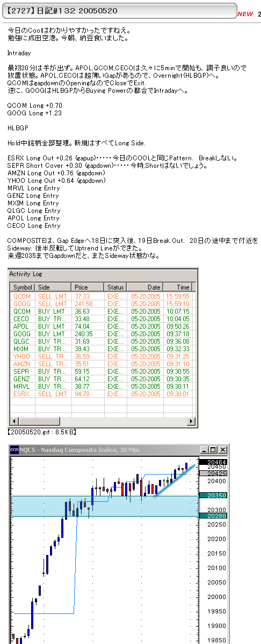Select the QCOM buy row at 36.63

(104, 311)
